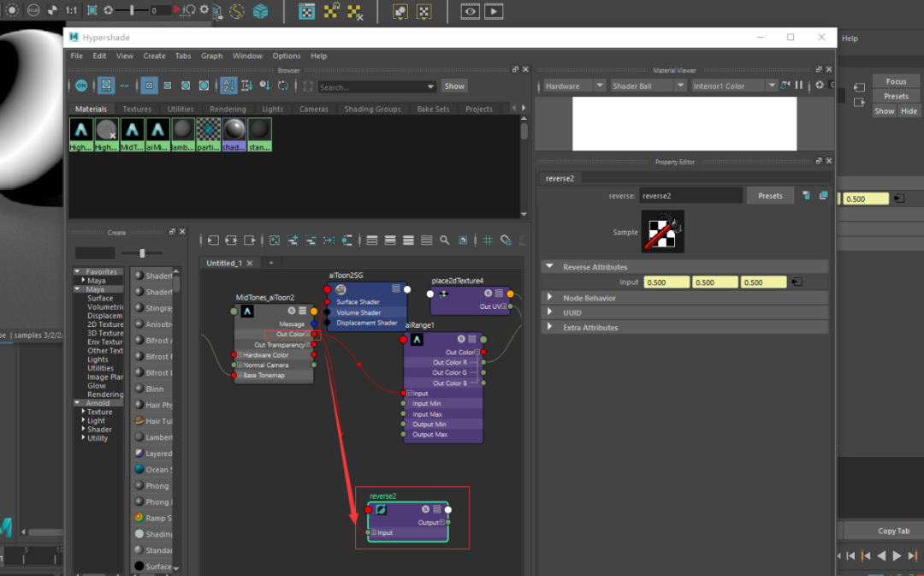Image resolution: width=924 pixels, height=576 pixels.
Task: Click the Hide button in Attribute Editor
Action: [x=909, y=111]
